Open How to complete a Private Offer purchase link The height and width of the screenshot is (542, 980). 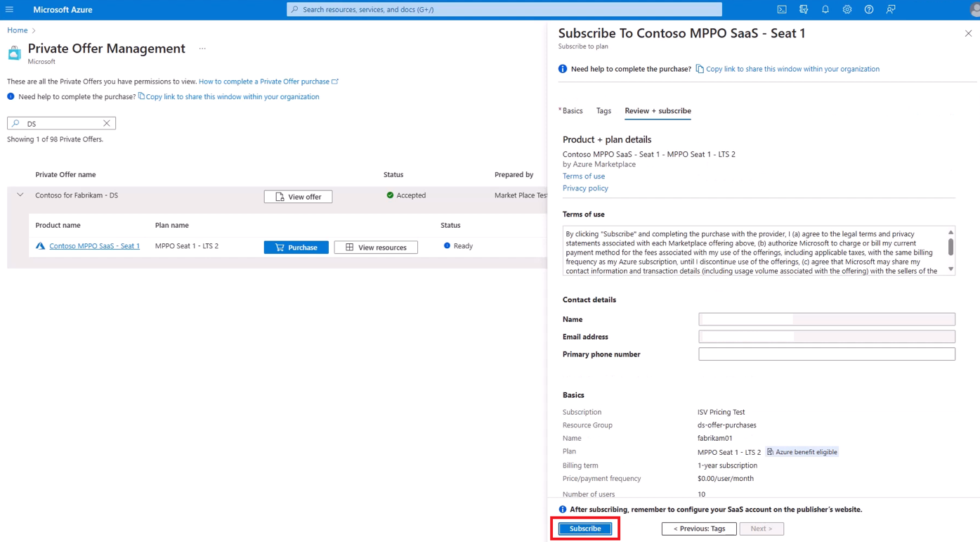pyautogui.click(x=268, y=82)
